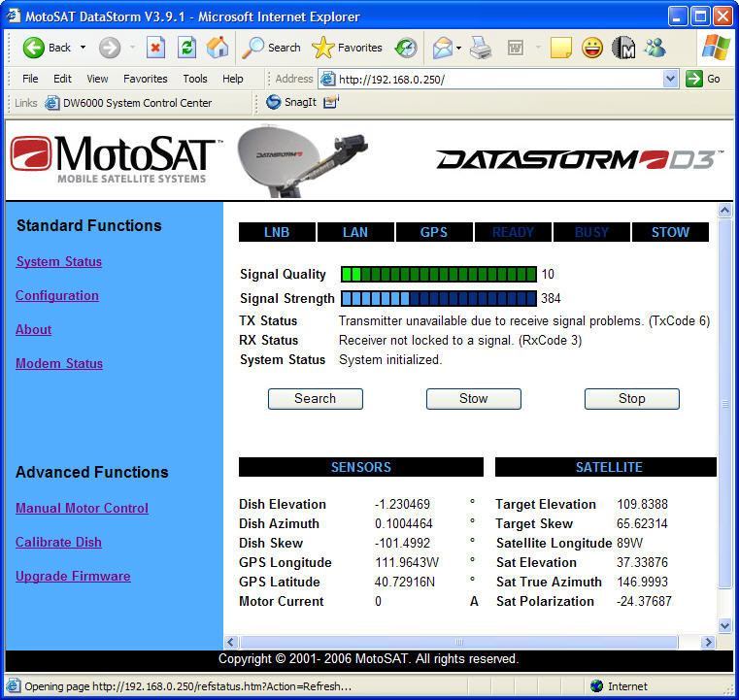Click the Stow button
This screenshot has width=739, height=700.
coord(474,398)
